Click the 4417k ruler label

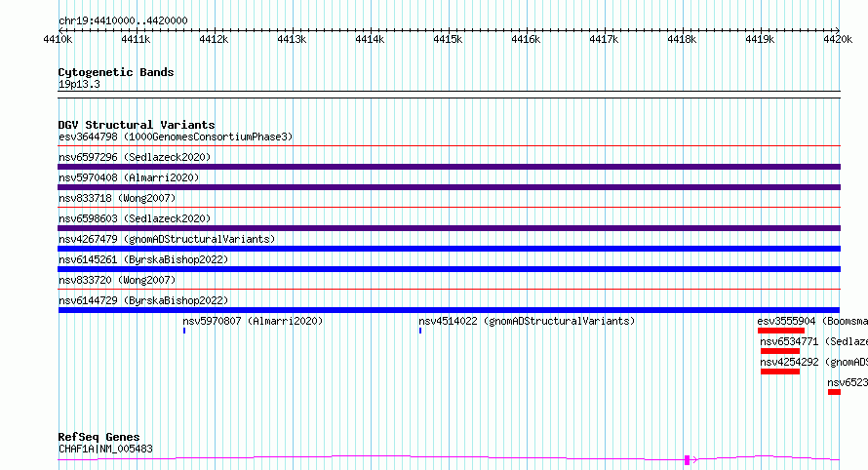[x=604, y=39]
